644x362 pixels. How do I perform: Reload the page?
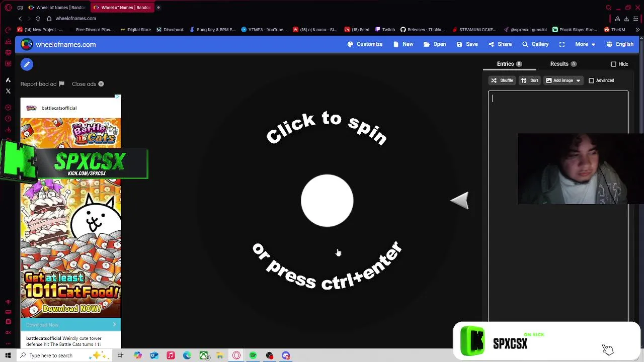(38, 19)
